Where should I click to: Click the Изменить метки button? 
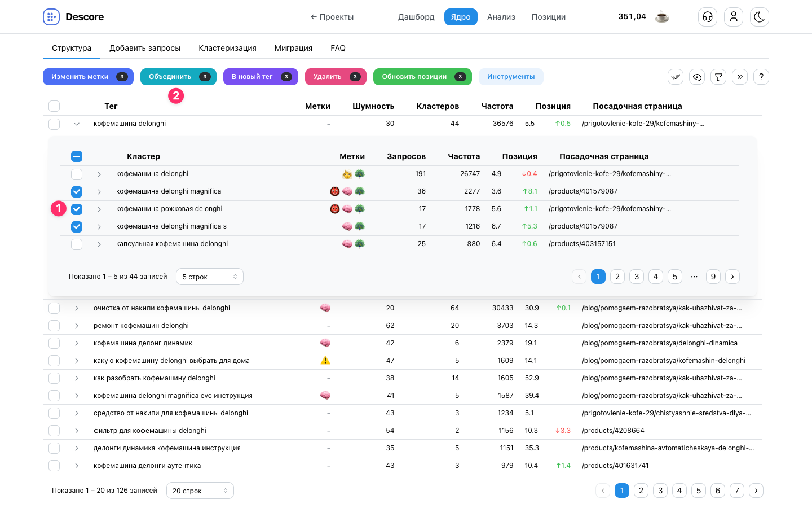click(88, 77)
